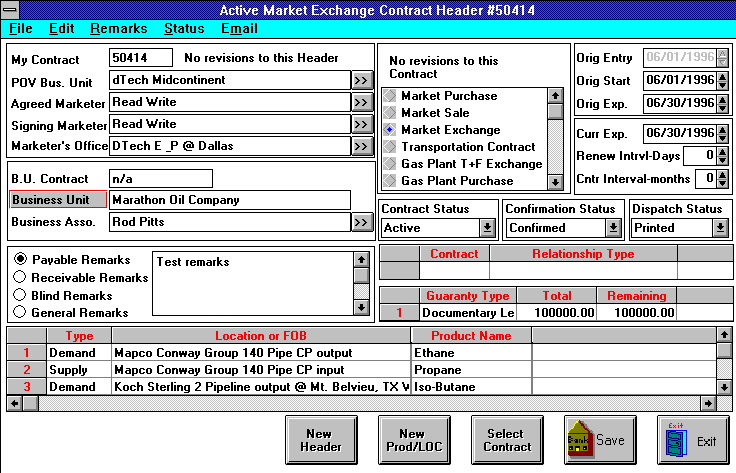The height and width of the screenshot is (473, 736).
Task: Open the Email menu
Action: pyautogui.click(x=239, y=29)
